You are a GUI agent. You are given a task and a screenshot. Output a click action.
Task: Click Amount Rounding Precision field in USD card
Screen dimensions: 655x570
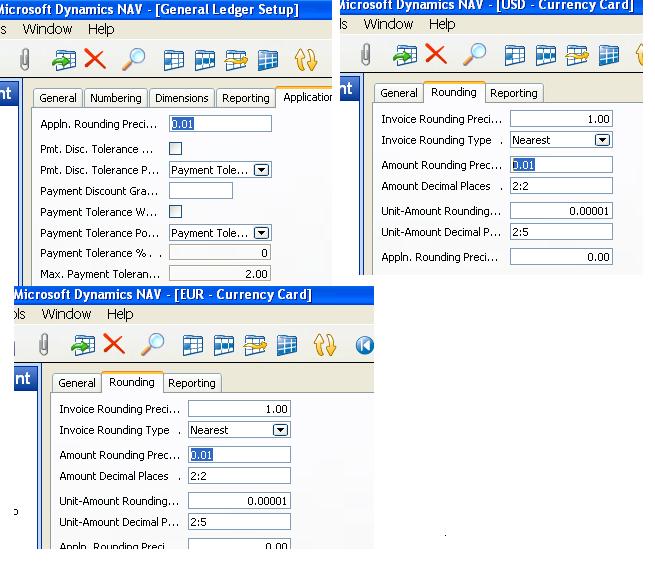[x=561, y=165]
